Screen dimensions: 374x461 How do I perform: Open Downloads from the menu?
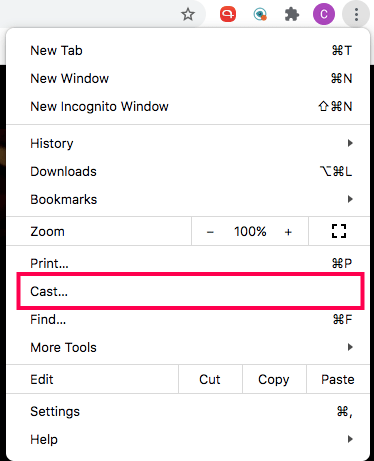coord(188,171)
